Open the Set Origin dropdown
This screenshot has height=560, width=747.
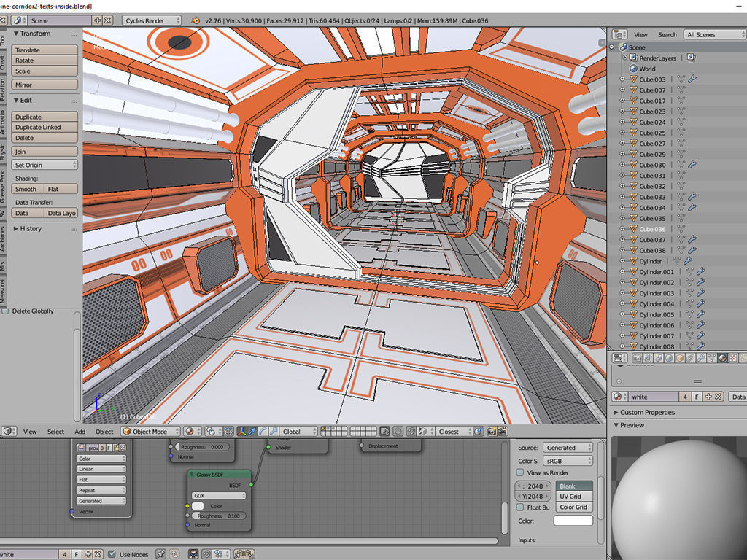44,165
